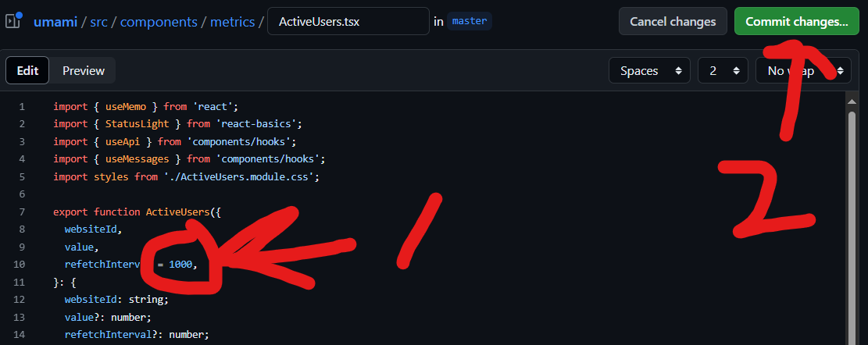This screenshot has width=868, height=345.
Task: Click the ActiveUsers.tsx filename input field
Action: tap(348, 21)
